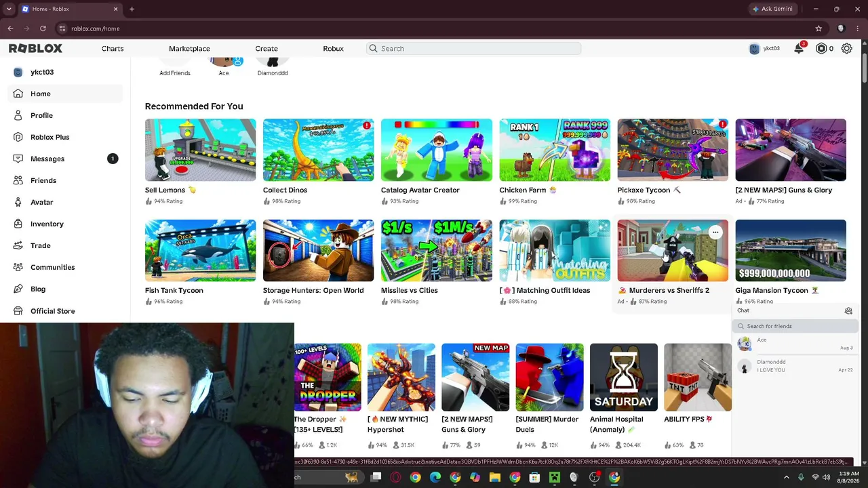Open the Opera browser on the taskbar
The width and height of the screenshot is (868, 488).
coord(395,477)
